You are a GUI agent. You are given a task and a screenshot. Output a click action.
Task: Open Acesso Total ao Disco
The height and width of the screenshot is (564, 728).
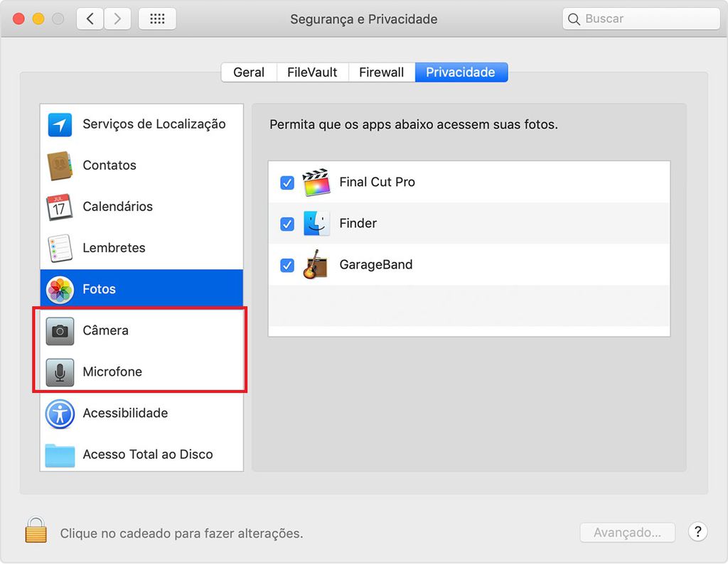[x=147, y=454]
